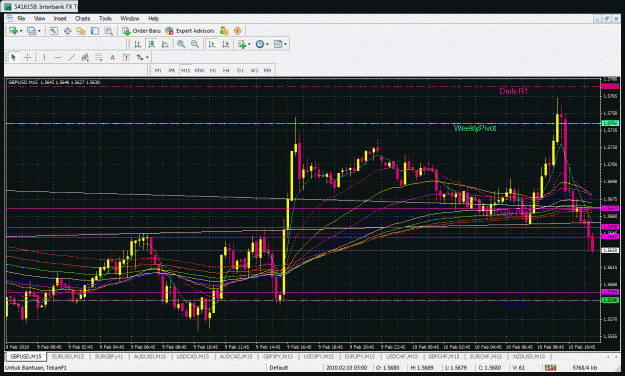Set timeframe to H1
The height and width of the screenshot is (376, 625).
click(x=213, y=70)
